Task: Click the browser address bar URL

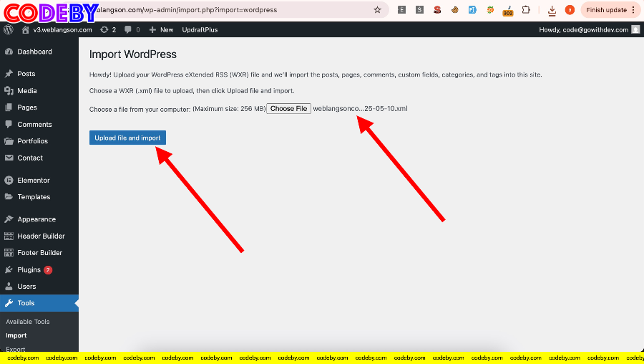Action: (x=187, y=10)
